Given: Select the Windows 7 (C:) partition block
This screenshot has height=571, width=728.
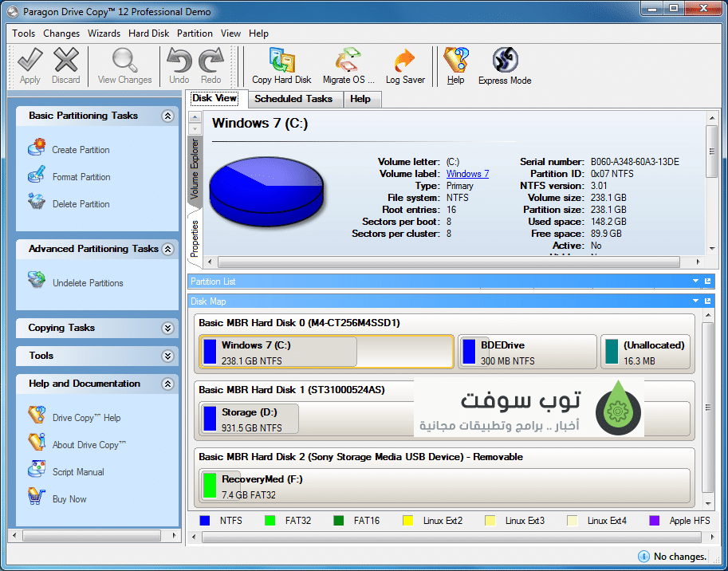Looking at the screenshot, I should point(327,352).
